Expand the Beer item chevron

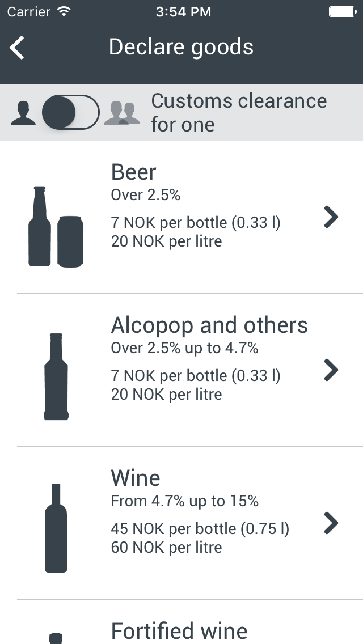331,217
